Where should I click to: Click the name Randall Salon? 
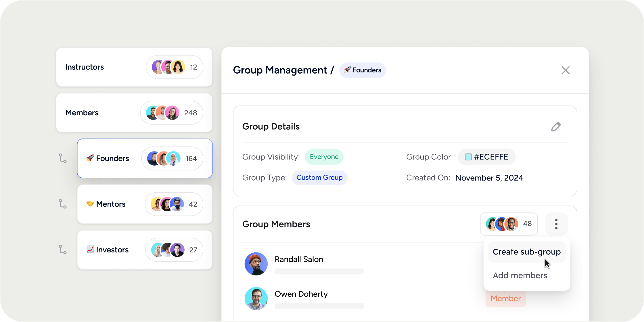point(299,259)
